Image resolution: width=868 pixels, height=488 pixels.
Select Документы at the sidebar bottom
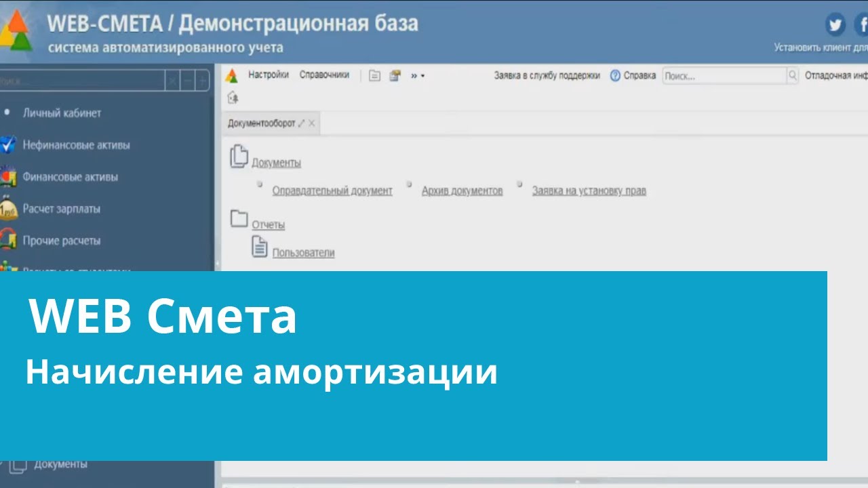point(60,465)
